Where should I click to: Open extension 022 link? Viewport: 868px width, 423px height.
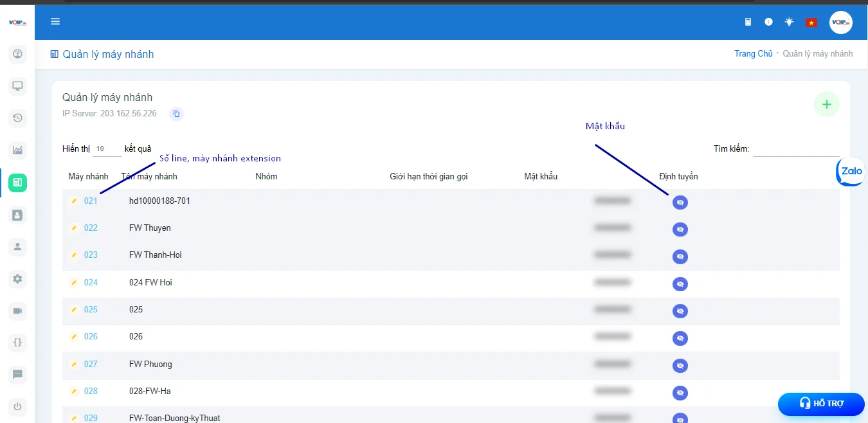click(x=91, y=228)
